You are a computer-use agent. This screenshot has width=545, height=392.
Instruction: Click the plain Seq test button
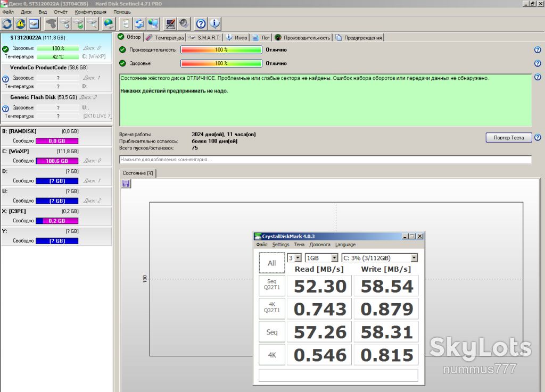coord(272,332)
